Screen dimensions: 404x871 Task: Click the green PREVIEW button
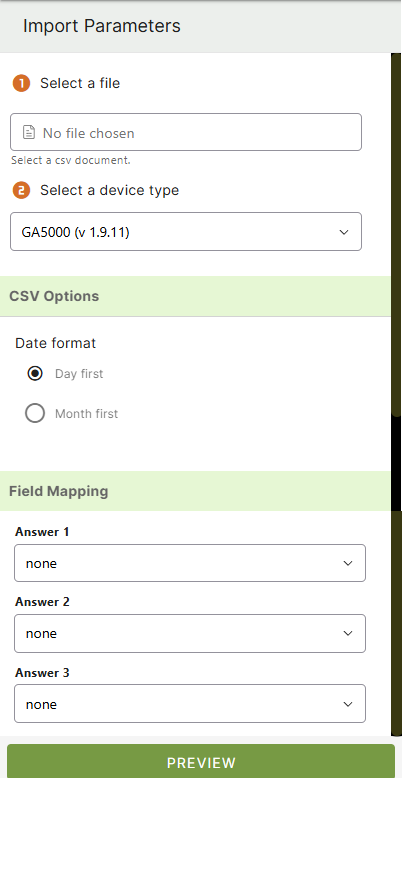click(201, 761)
